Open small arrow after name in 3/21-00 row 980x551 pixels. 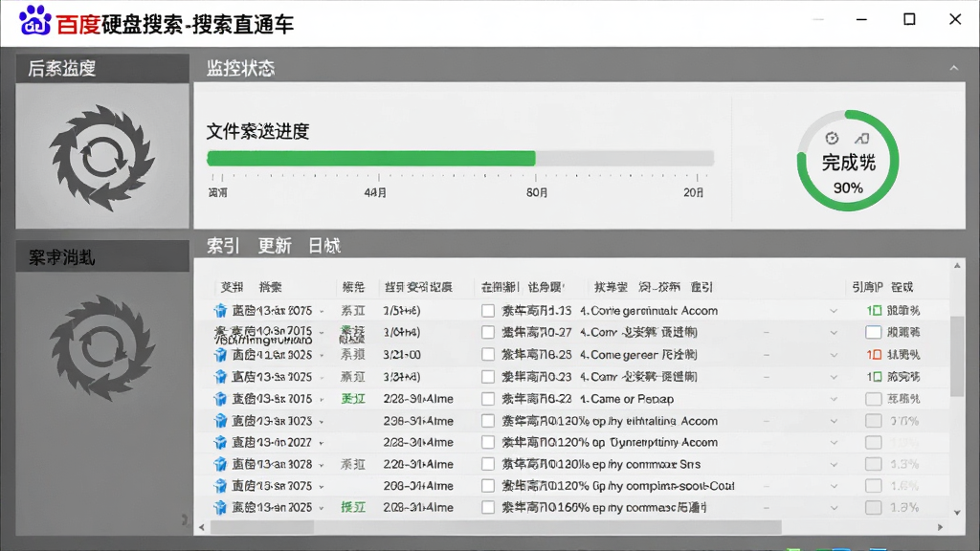pyautogui.click(x=322, y=356)
